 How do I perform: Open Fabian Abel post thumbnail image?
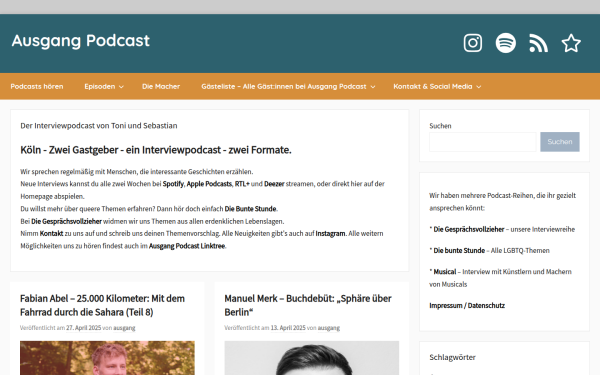click(x=107, y=358)
